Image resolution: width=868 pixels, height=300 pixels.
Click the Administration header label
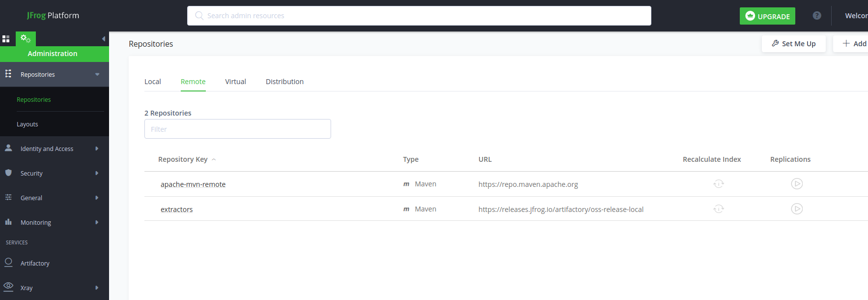click(53, 54)
